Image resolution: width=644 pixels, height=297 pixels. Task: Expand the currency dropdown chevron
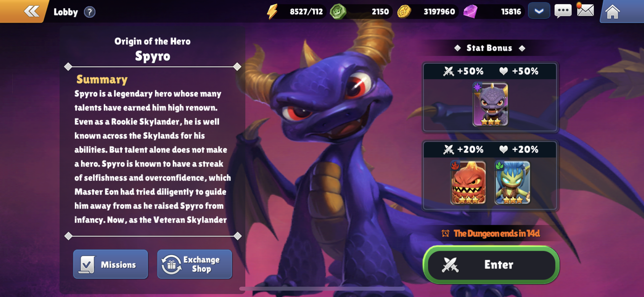coord(539,11)
